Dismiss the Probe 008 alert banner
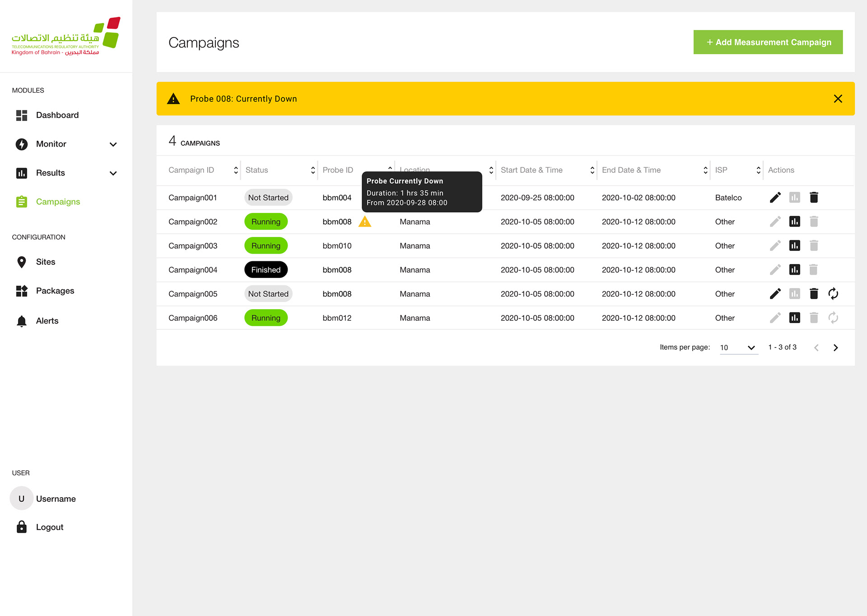867x616 pixels. 838,99
